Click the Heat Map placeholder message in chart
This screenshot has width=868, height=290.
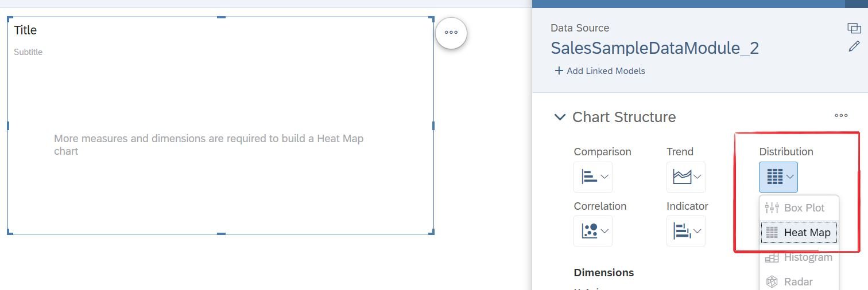coord(208,144)
